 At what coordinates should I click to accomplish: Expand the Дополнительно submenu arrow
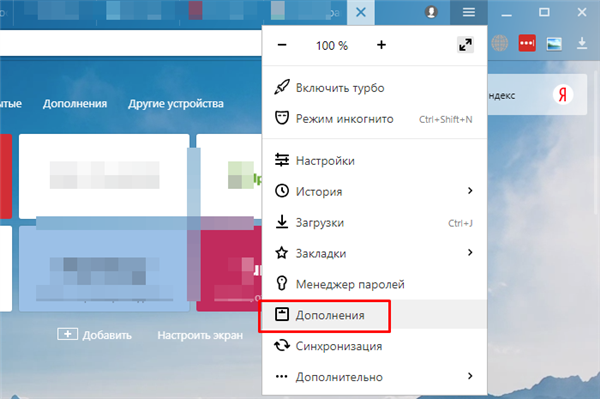tap(470, 376)
